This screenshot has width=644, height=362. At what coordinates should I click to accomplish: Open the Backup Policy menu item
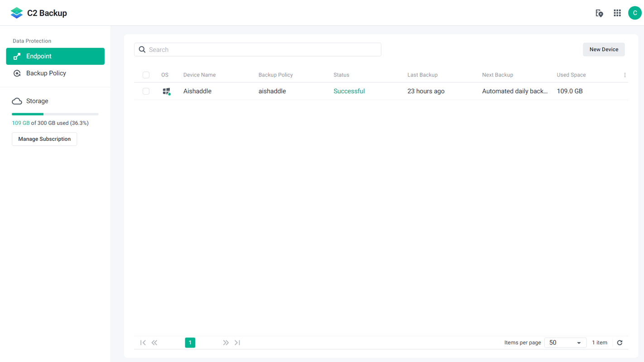pyautogui.click(x=55, y=73)
